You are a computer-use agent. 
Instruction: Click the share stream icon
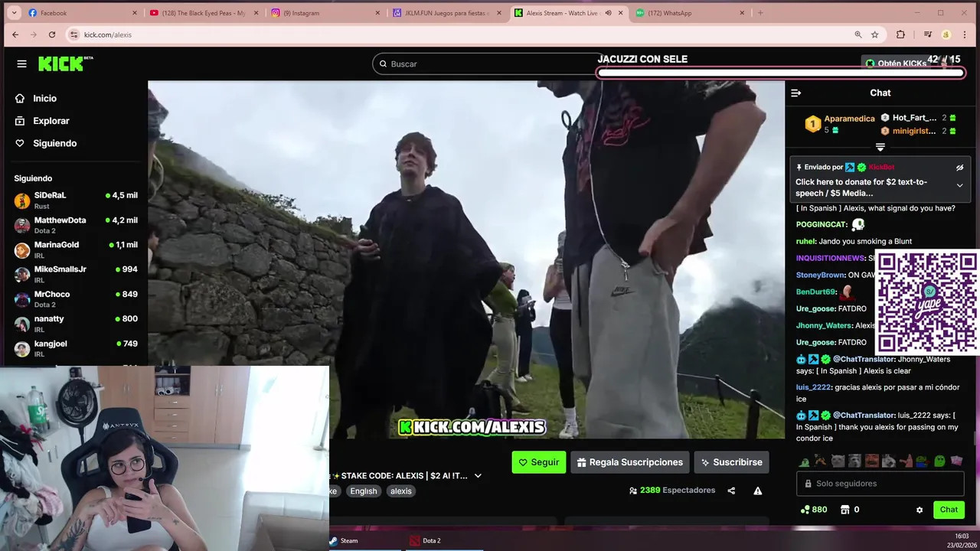[731, 491]
